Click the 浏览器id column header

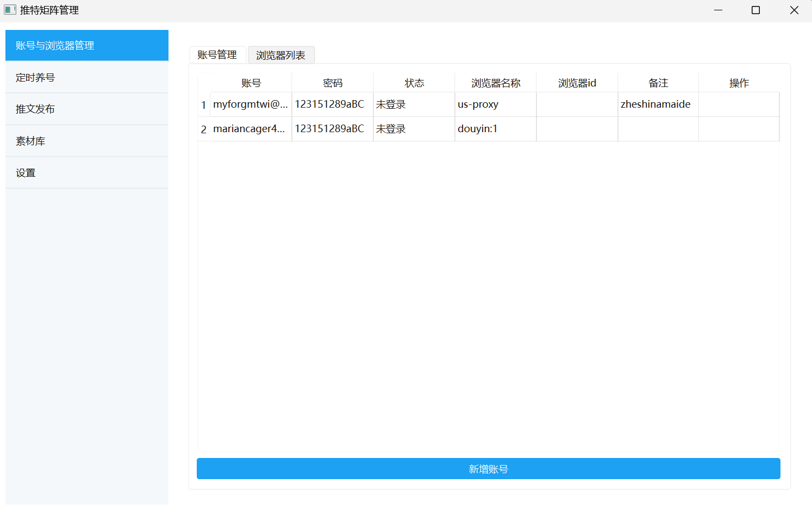[x=577, y=82]
